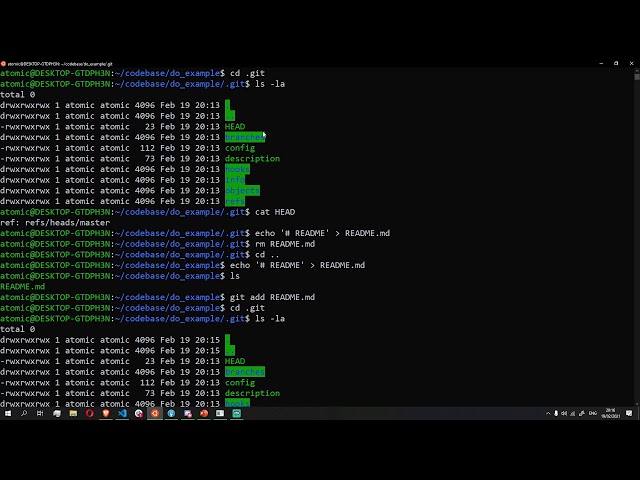
Task: Click the first 'total 0' line
Action: coord(18,95)
